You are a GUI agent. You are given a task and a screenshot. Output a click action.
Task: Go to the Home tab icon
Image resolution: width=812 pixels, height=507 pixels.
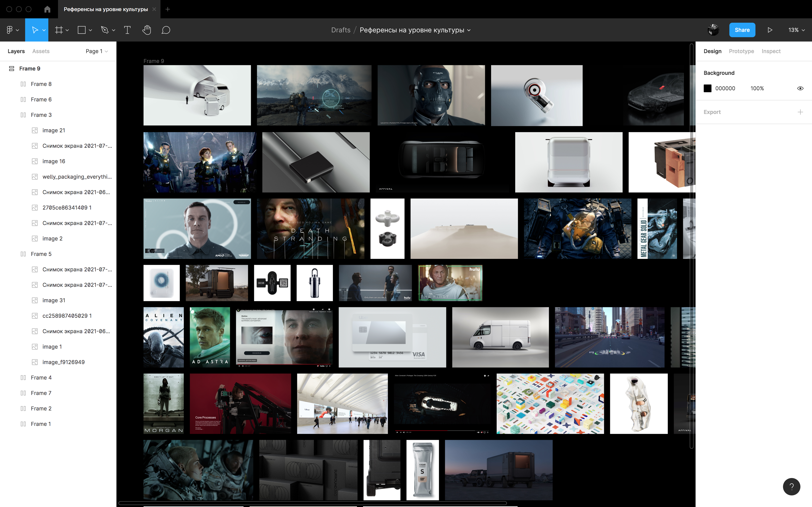tap(47, 9)
